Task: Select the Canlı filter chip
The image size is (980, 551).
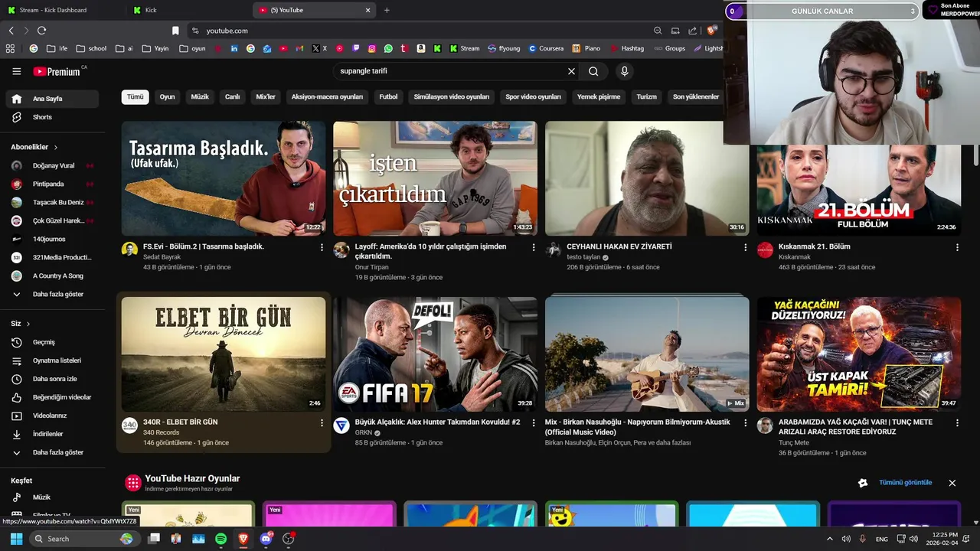Action: pyautogui.click(x=232, y=97)
